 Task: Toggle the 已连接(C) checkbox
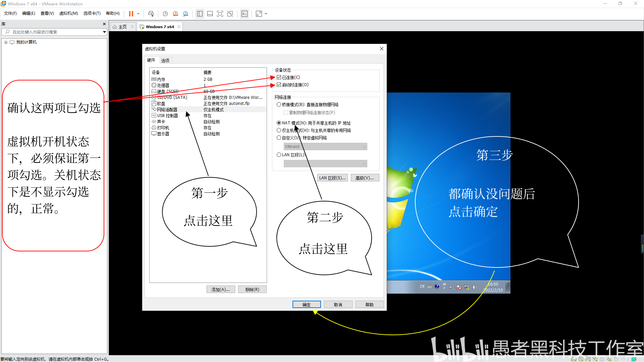[x=279, y=77]
